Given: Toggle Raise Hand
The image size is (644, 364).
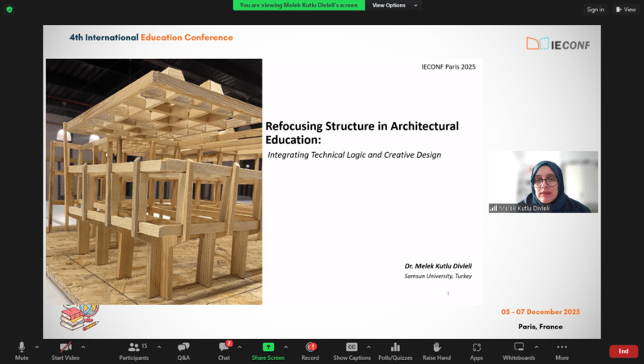Looking at the screenshot, I should point(436,349).
